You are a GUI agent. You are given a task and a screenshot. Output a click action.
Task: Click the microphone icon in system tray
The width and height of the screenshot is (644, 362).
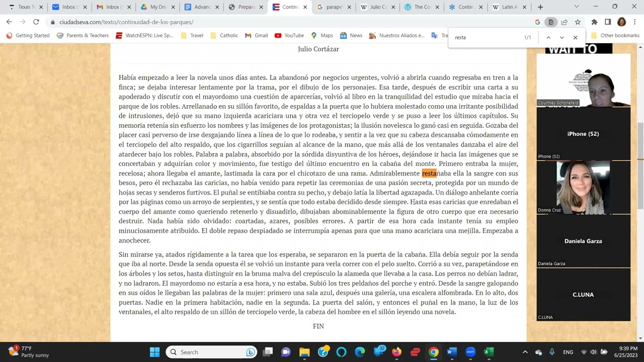(552, 352)
